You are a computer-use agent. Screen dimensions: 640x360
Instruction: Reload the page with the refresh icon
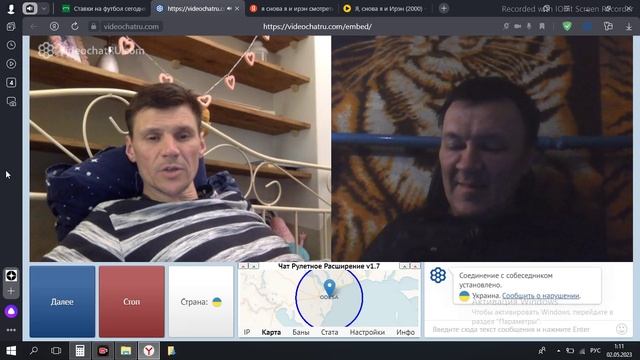tap(75, 27)
